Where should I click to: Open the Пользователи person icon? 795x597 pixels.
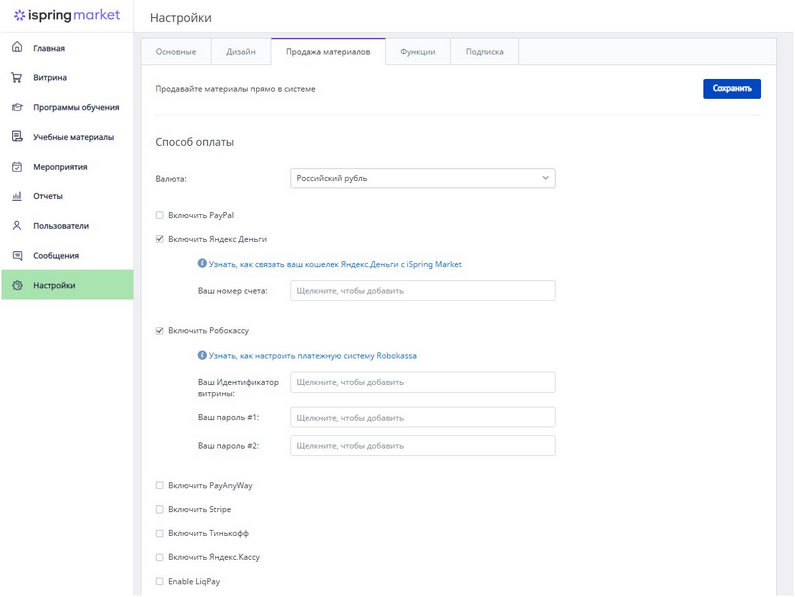(x=17, y=226)
